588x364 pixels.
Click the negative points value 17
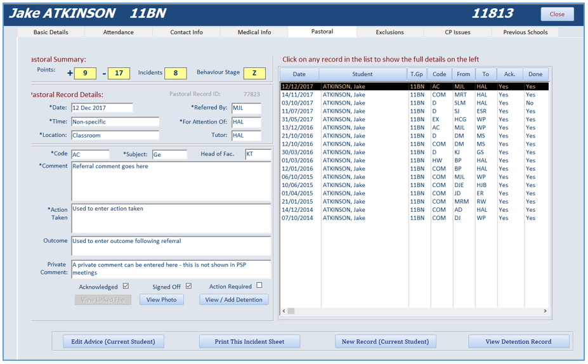119,73
